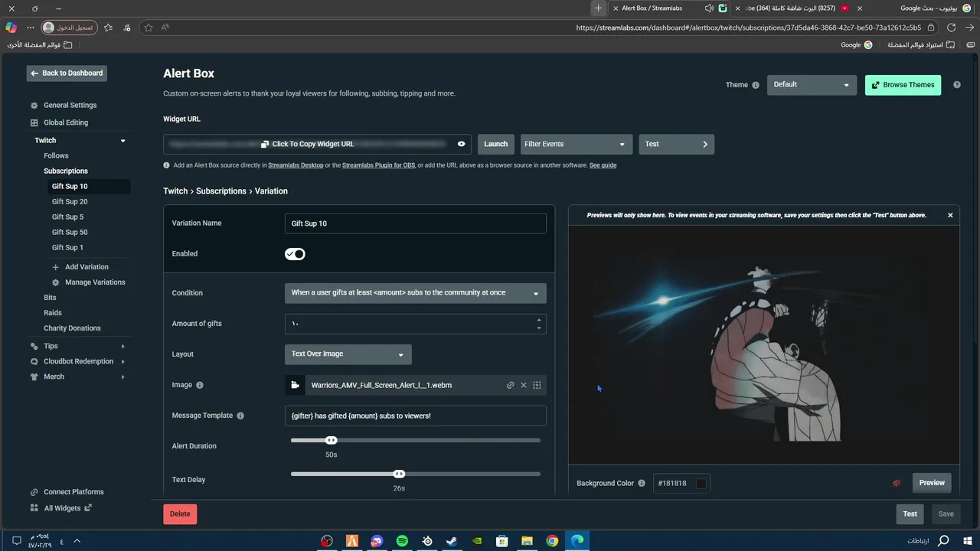This screenshot has height=551, width=980.
Task: Expand the Test events menu
Action: (676, 144)
